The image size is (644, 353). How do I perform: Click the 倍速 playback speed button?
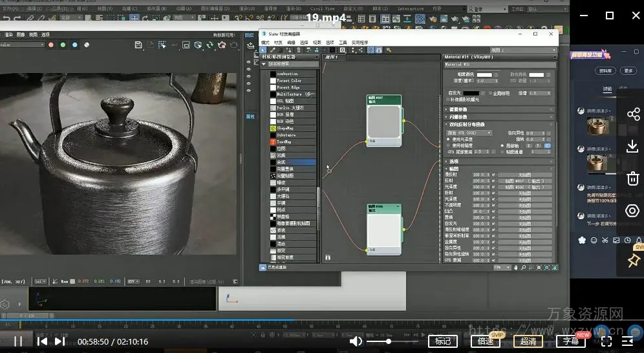485,341
